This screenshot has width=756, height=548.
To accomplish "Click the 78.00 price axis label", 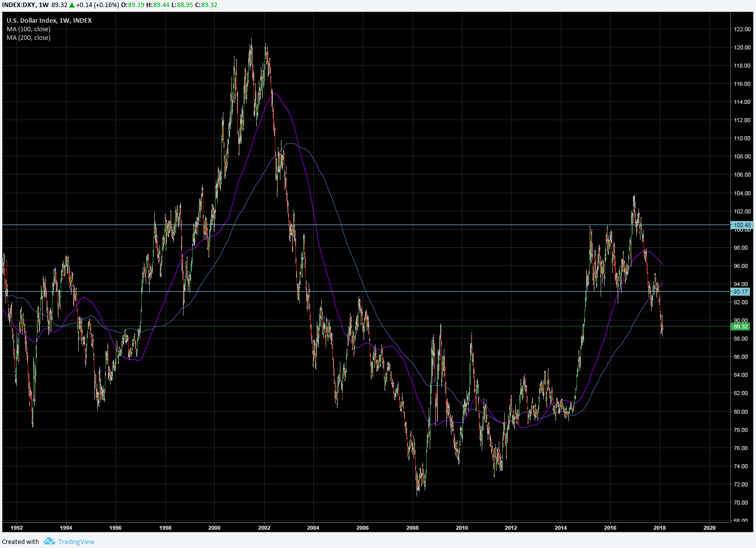I will click(x=741, y=430).
